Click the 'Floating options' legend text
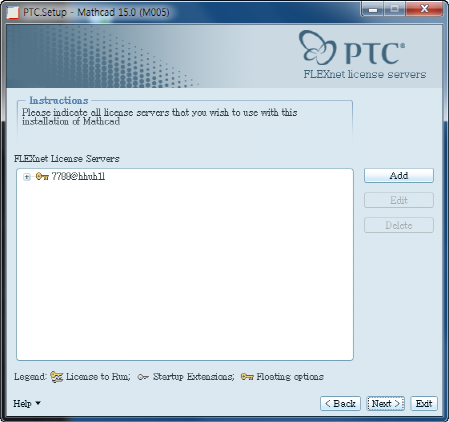Screen dimensions: 449x422 [290, 377]
